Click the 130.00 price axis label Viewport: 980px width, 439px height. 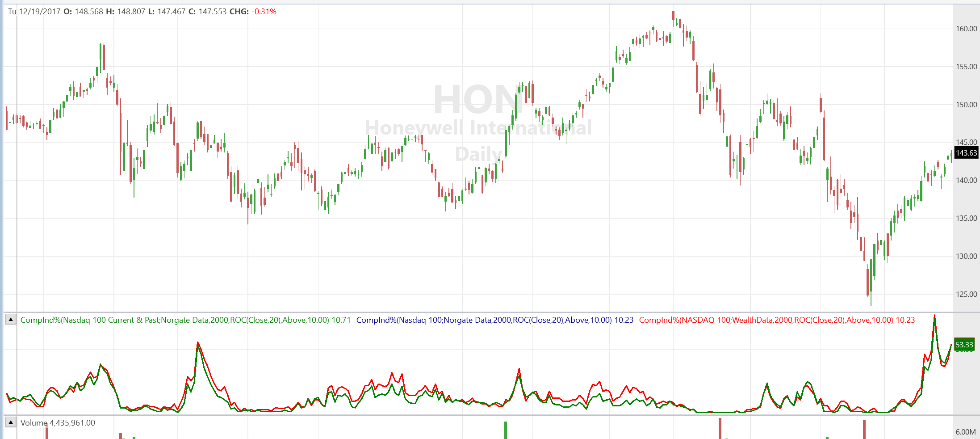click(966, 256)
